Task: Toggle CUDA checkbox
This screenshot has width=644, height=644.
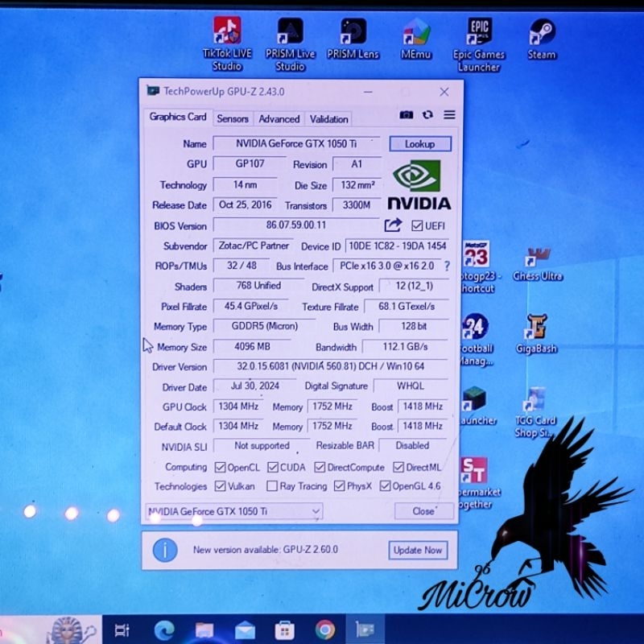Action: click(273, 468)
